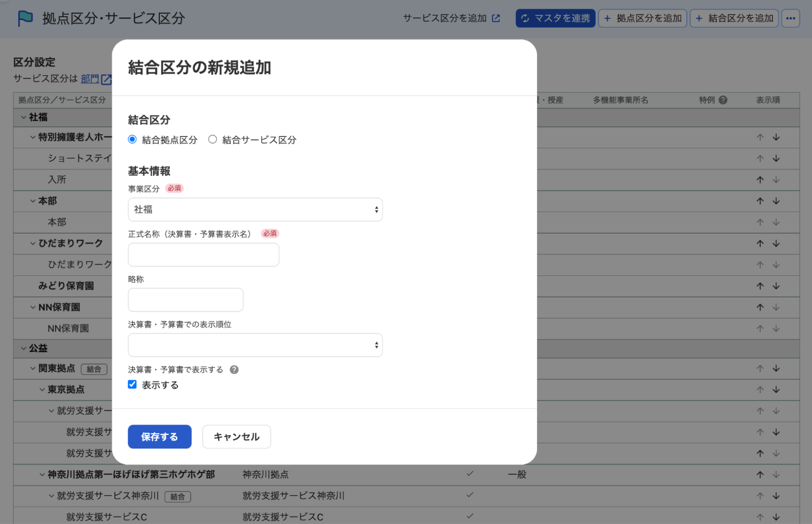Click help icon beside 特例 column header

coord(723,100)
